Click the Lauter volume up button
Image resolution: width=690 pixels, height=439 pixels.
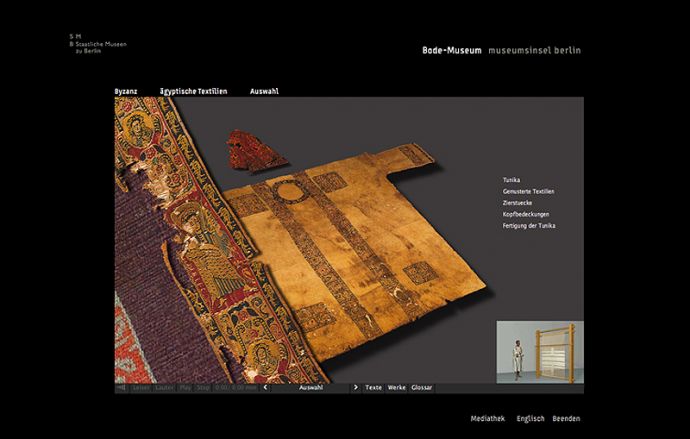tap(163, 387)
